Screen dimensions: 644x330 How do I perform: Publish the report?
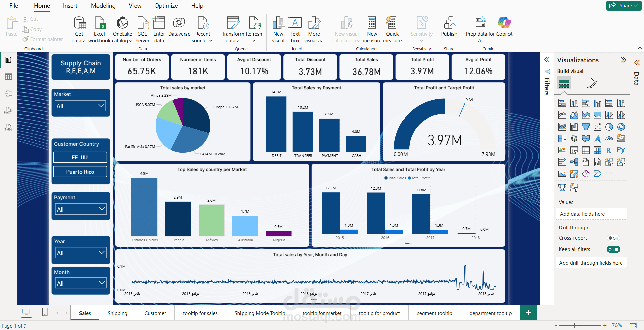tap(449, 27)
